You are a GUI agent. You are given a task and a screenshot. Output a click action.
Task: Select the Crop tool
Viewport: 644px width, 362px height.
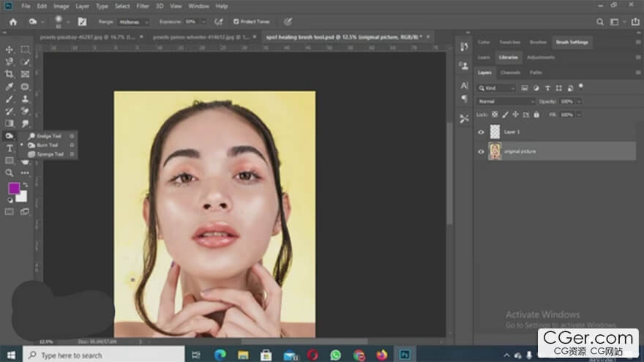(10, 75)
